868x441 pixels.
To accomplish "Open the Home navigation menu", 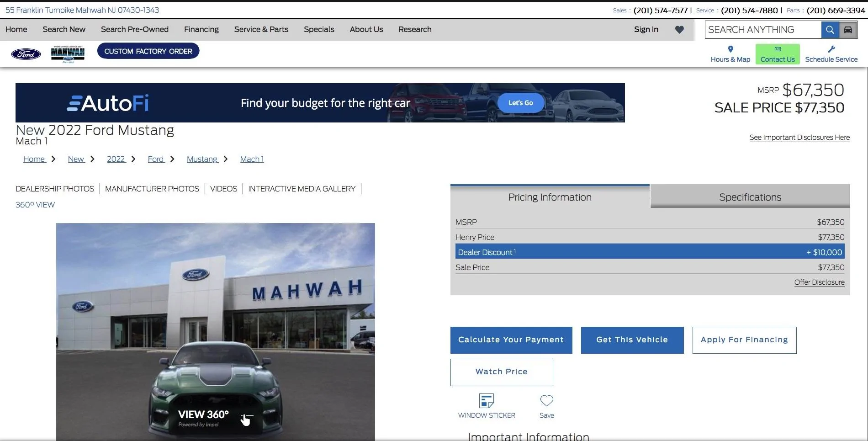I will 16,29.
